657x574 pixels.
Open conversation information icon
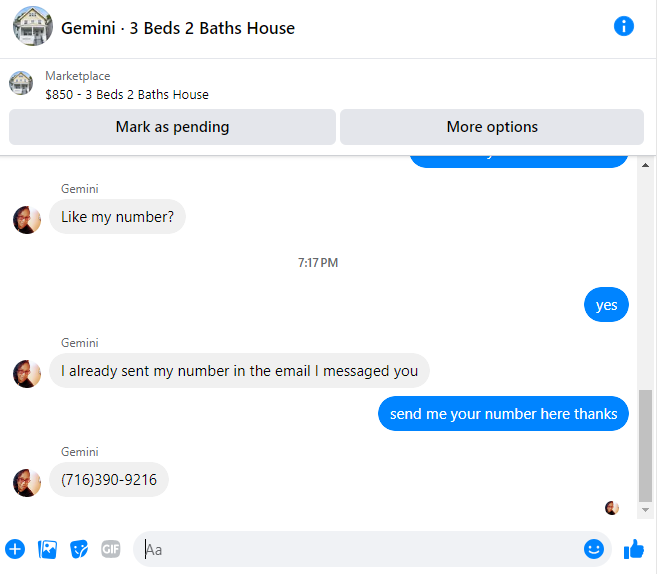point(623,26)
